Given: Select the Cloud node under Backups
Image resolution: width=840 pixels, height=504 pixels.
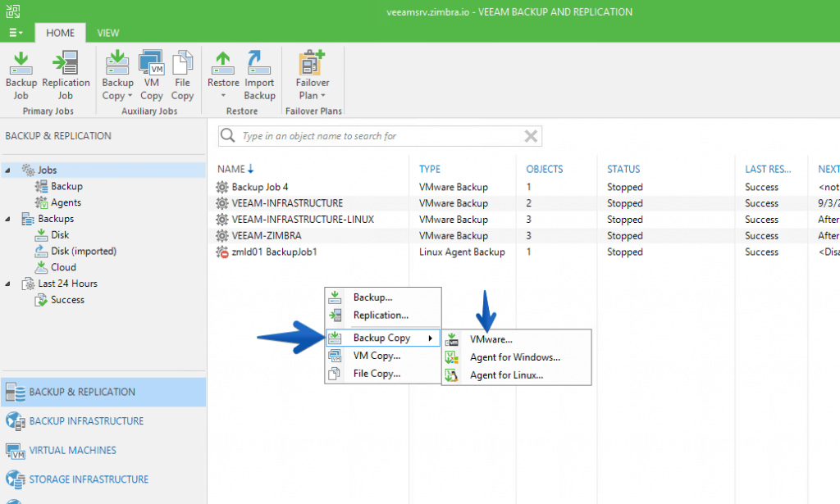Looking at the screenshot, I should point(63,267).
